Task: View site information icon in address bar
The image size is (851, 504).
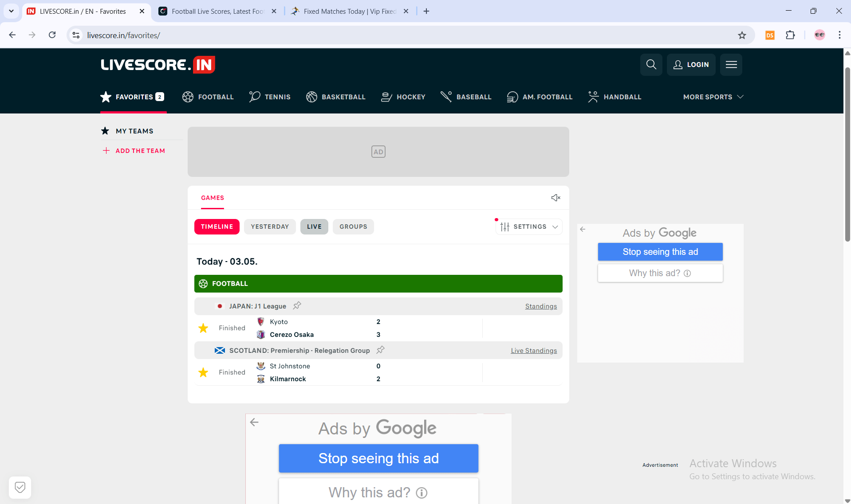Action: coord(76,35)
